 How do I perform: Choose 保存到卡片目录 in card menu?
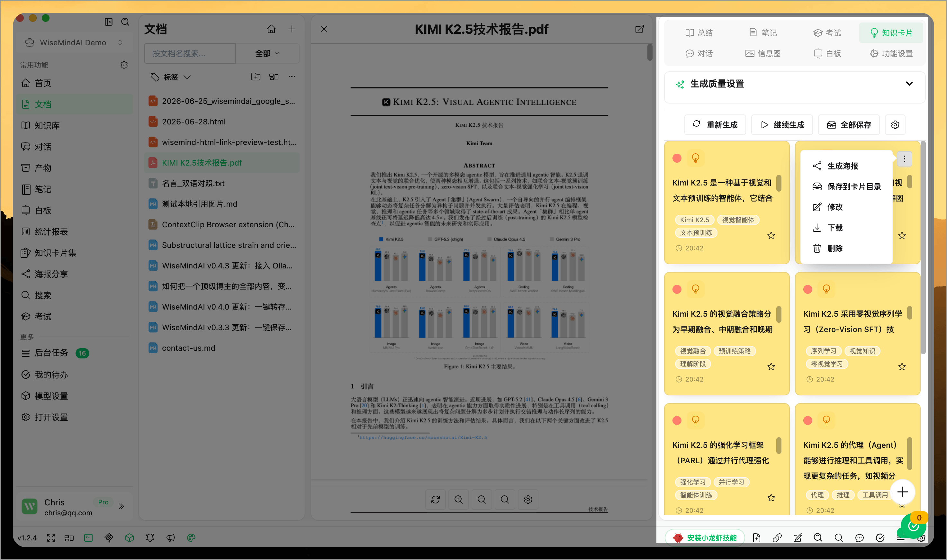click(x=847, y=186)
